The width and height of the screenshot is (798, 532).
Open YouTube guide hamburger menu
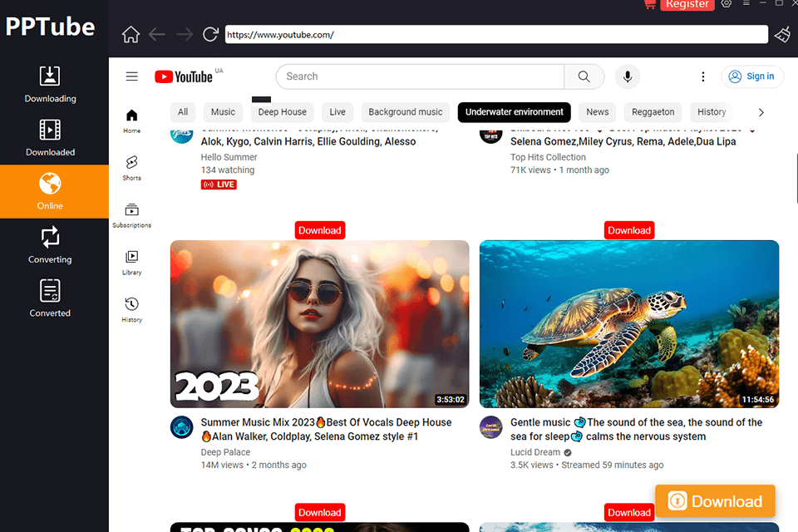[x=132, y=76]
